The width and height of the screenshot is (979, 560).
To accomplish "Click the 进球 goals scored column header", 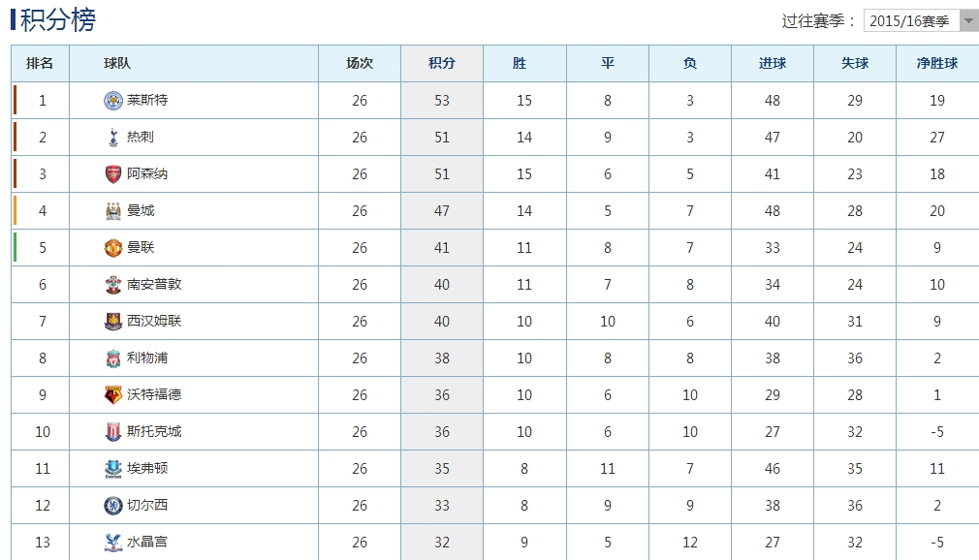I will point(773,64).
